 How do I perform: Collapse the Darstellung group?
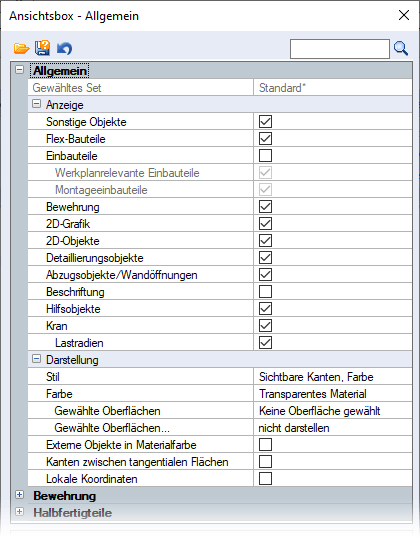pos(36,359)
